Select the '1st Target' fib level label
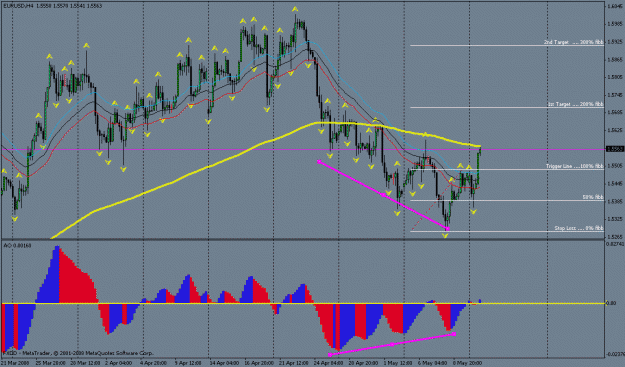625x367 pixels. point(576,104)
